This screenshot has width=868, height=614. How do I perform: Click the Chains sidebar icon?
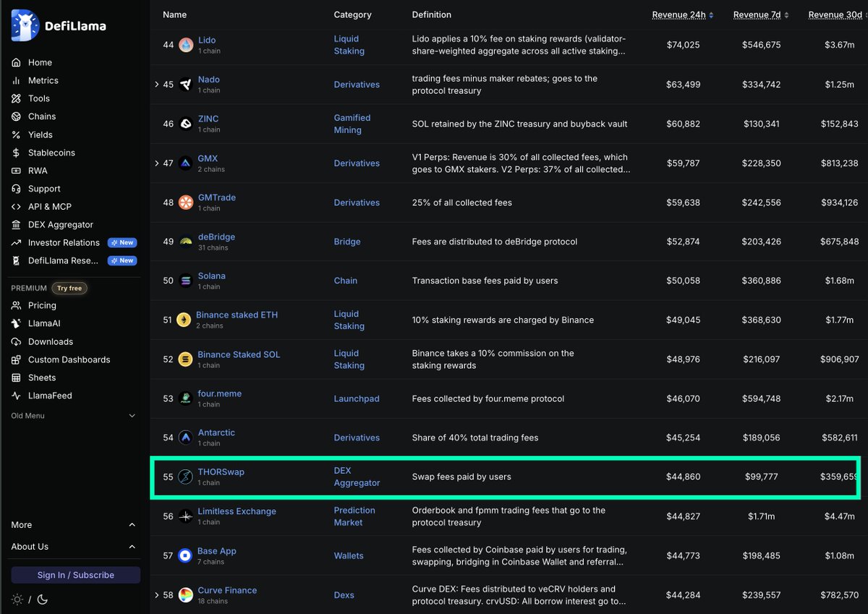[x=16, y=116]
